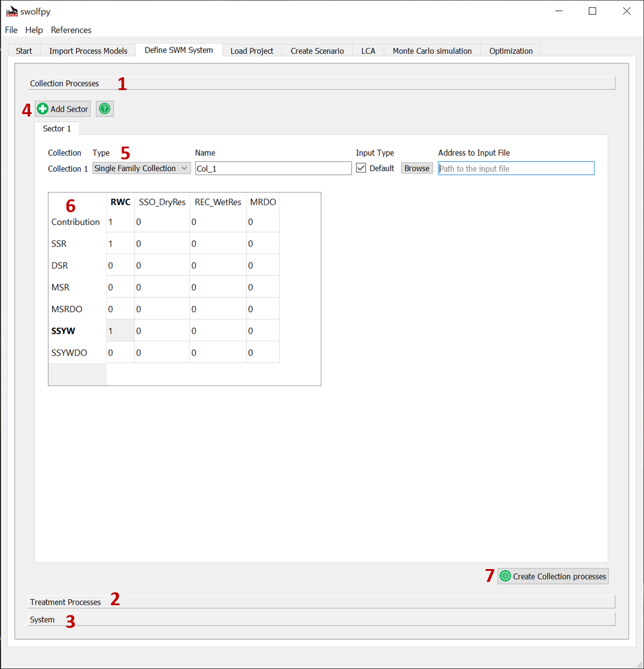Toggle the Default input type checkbox
The width and height of the screenshot is (644, 669).
tap(361, 168)
